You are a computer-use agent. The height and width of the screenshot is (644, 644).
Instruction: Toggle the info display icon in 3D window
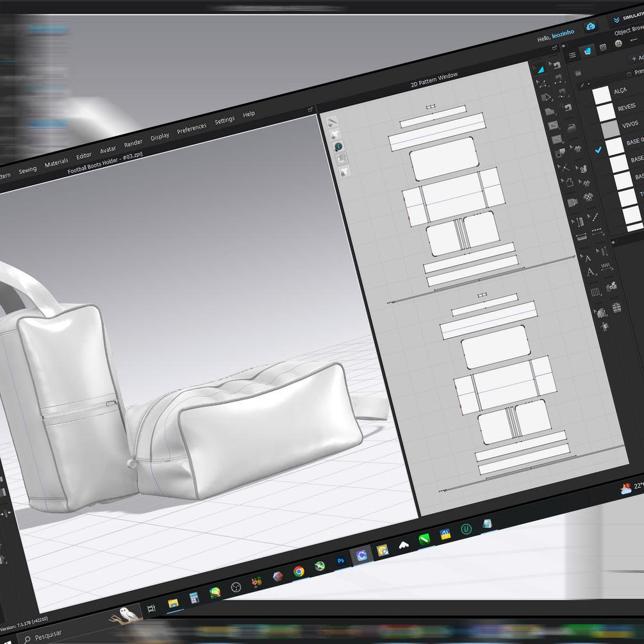click(x=338, y=146)
